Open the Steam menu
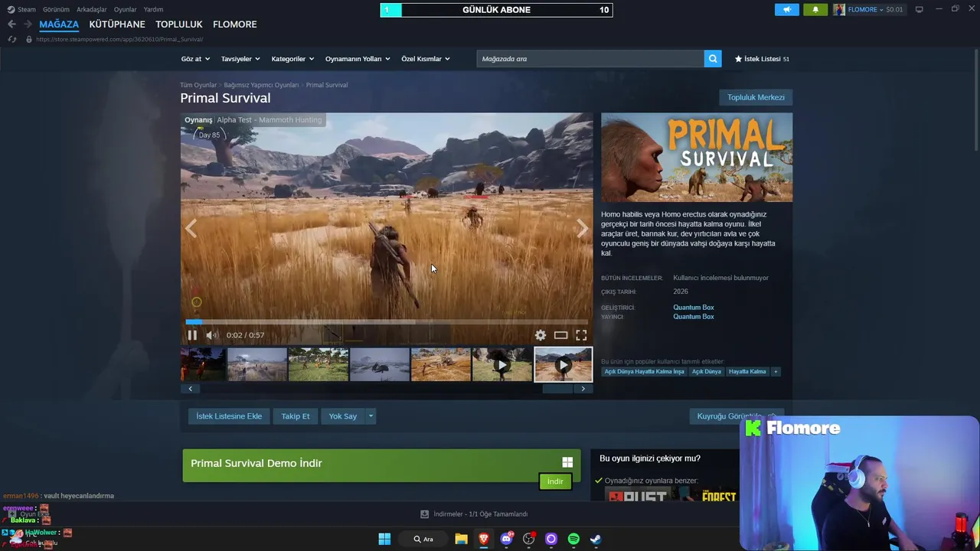980x551 pixels. (22, 9)
